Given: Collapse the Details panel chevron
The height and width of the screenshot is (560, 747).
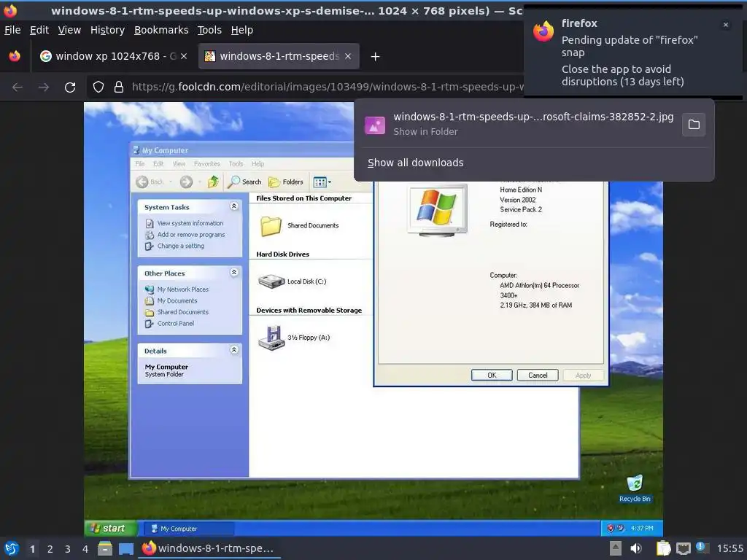Looking at the screenshot, I should pos(234,350).
